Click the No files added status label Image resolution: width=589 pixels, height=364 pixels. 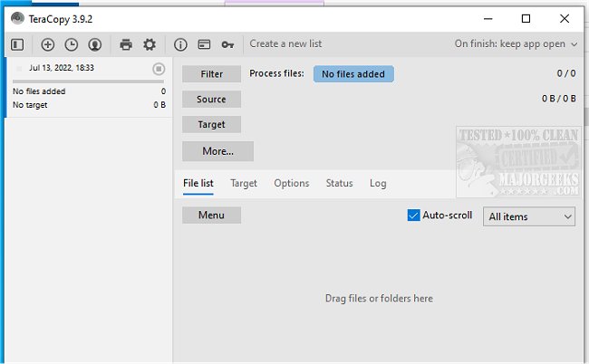(x=353, y=74)
